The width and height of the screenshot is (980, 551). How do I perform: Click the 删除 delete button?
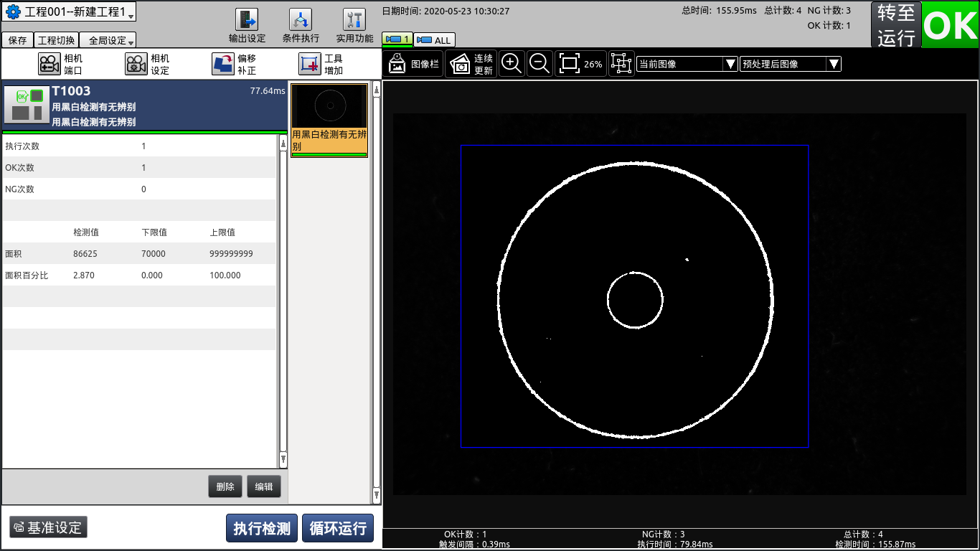[x=225, y=486]
